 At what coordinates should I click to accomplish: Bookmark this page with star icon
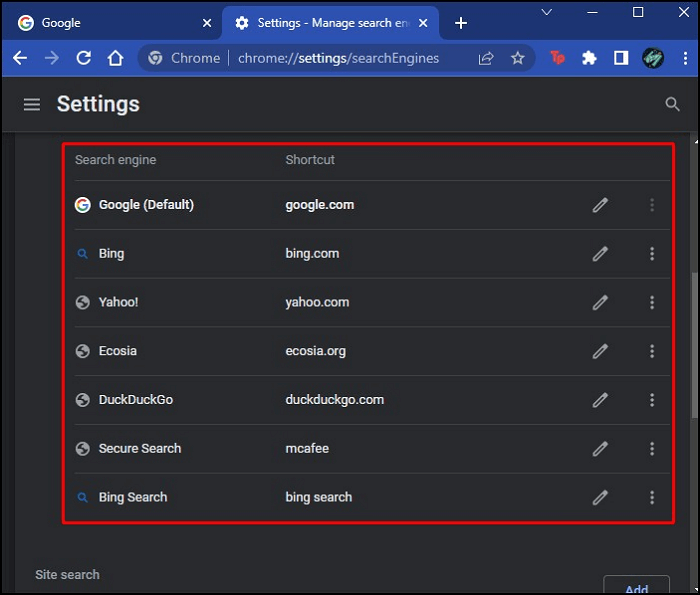517,58
